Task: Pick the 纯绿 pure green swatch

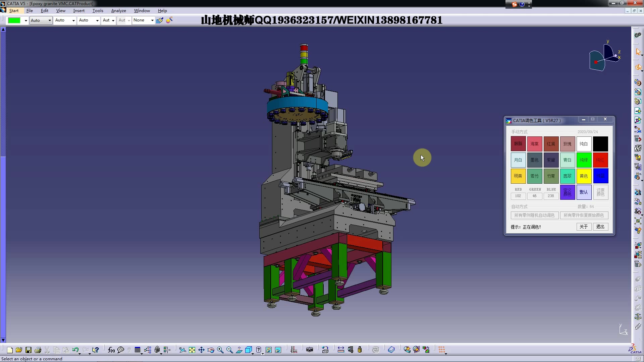Action: pos(584,160)
